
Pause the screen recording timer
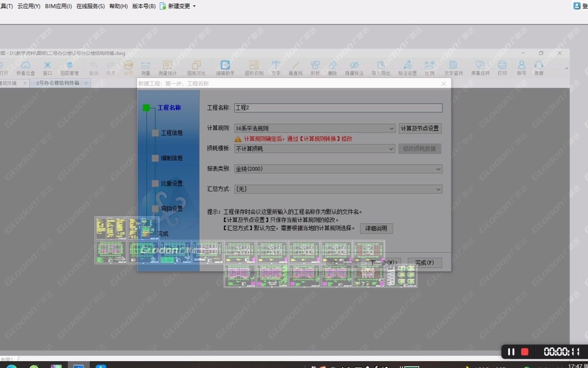click(x=511, y=352)
